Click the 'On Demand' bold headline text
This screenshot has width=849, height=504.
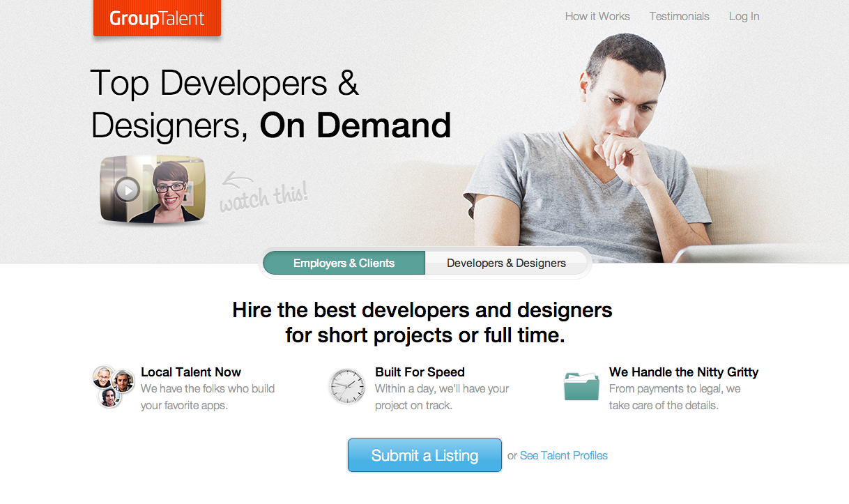(x=355, y=126)
